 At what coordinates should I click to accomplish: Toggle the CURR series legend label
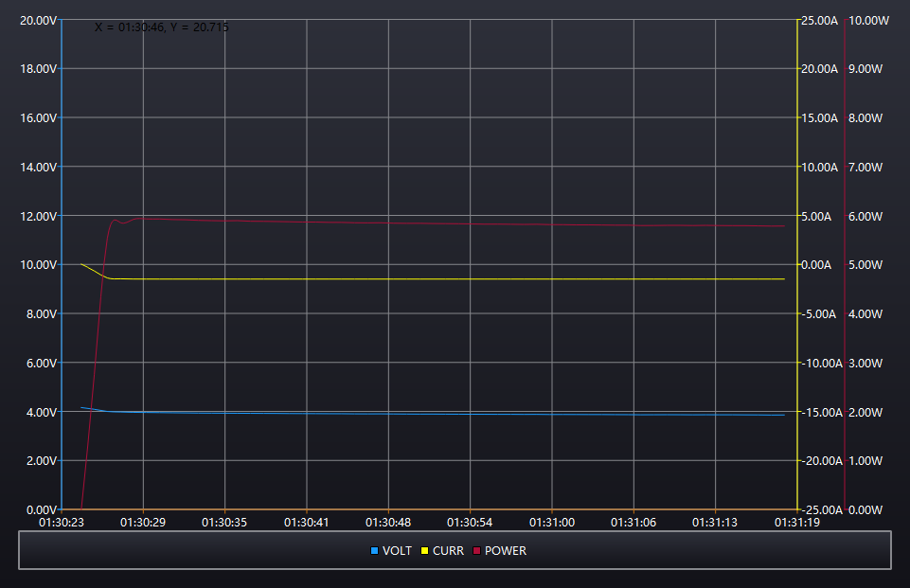point(448,550)
